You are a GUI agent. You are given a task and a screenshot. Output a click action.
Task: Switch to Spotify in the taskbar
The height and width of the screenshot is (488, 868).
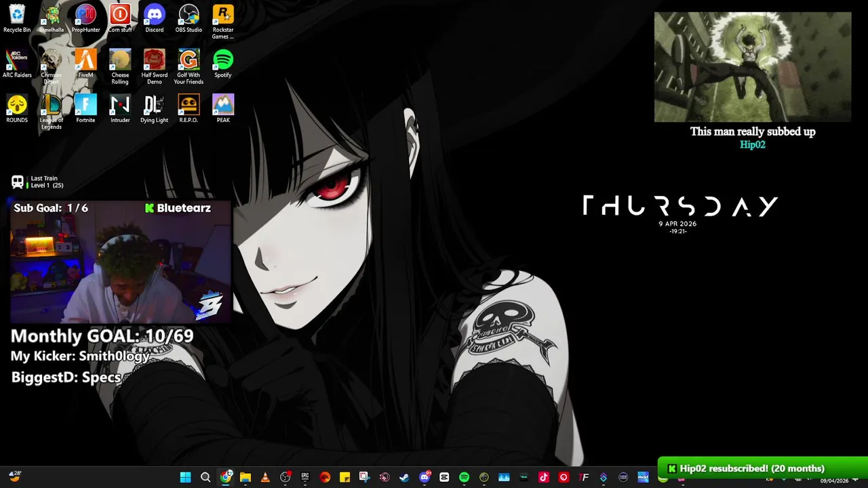tap(464, 477)
